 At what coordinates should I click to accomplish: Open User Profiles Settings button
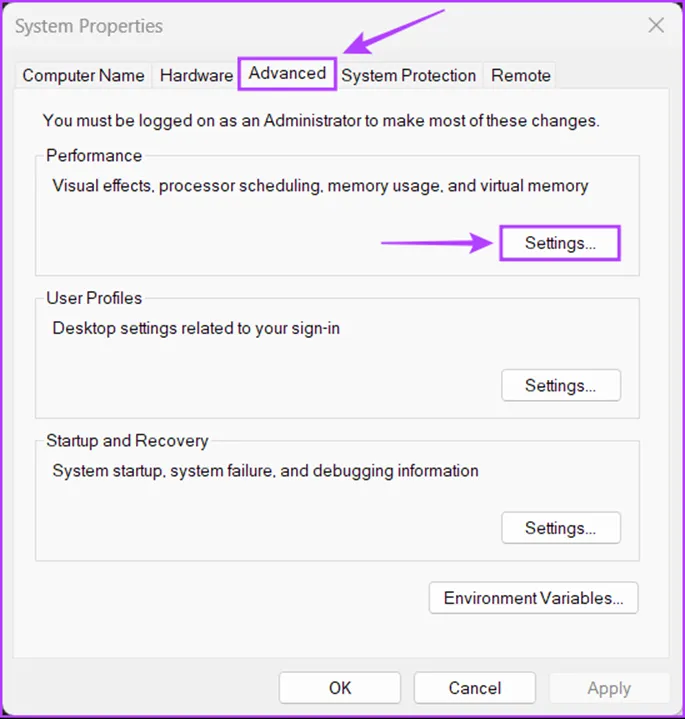[x=560, y=385]
